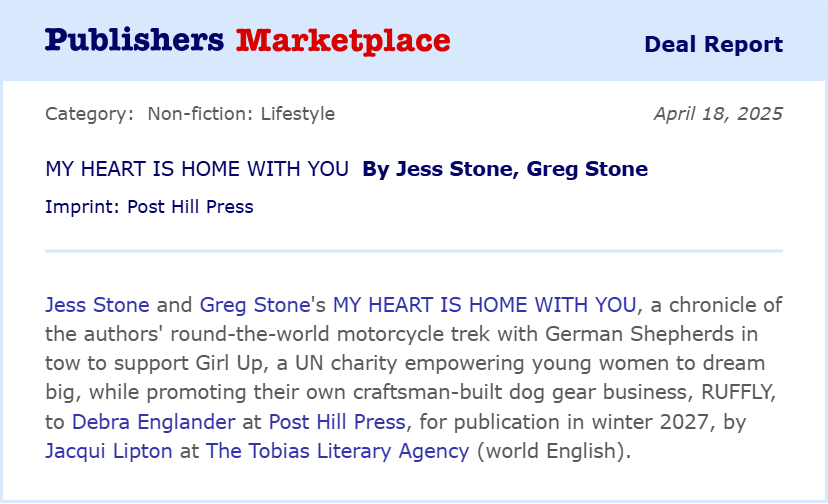Open The Tobias Literary Agency link
This screenshot has height=504, width=828.
337,451
